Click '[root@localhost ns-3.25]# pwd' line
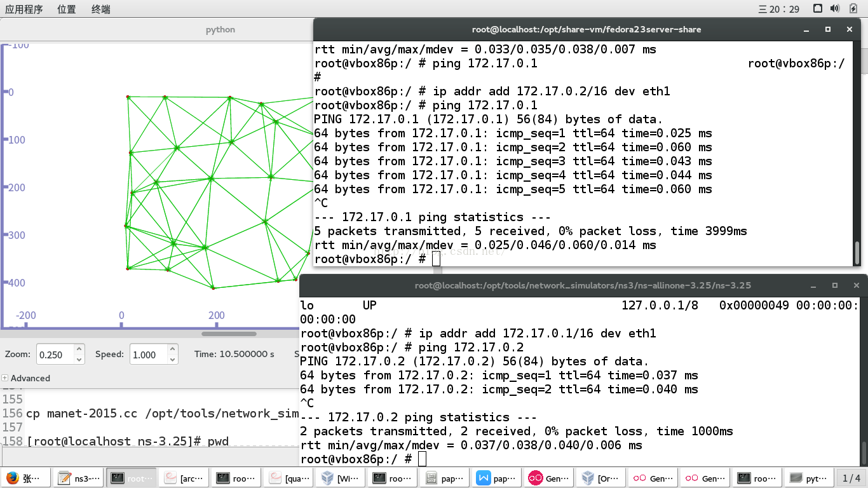 point(128,442)
